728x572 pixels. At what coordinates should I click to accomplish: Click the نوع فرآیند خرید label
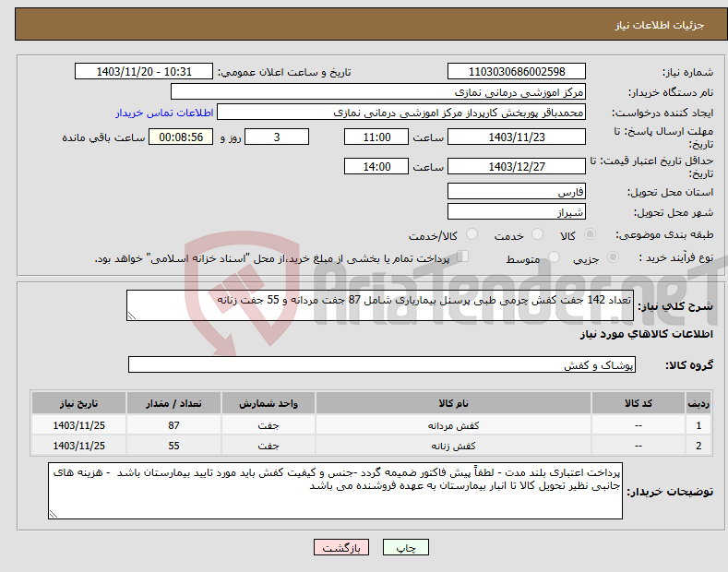tap(676, 257)
